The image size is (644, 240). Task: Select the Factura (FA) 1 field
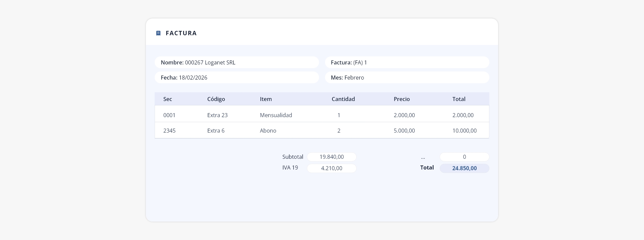pos(407,62)
